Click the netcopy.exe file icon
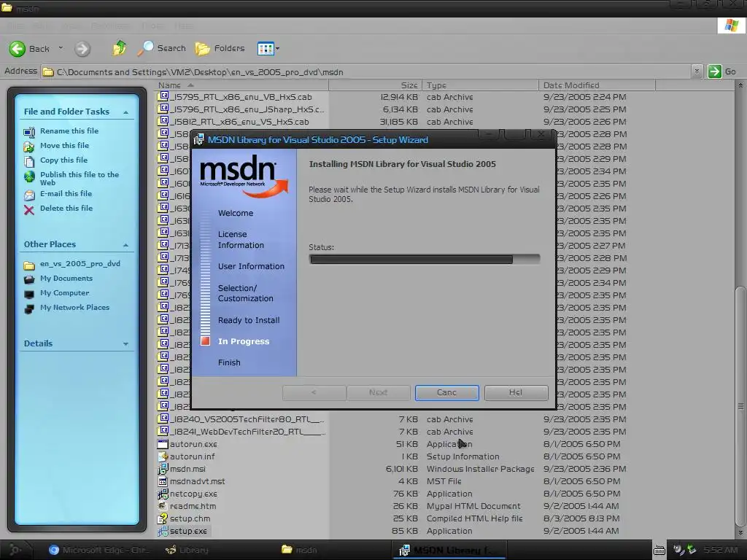This screenshot has height=560, width=747. click(x=163, y=494)
